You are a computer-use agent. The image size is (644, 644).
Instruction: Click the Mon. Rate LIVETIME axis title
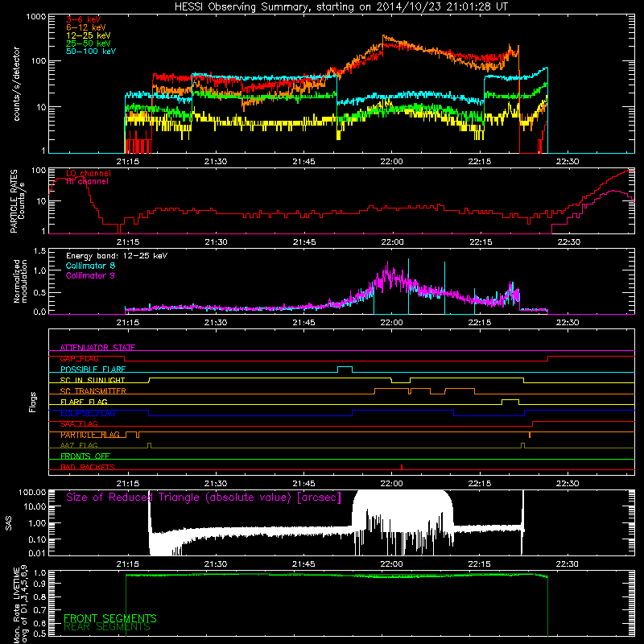(20, 605)
